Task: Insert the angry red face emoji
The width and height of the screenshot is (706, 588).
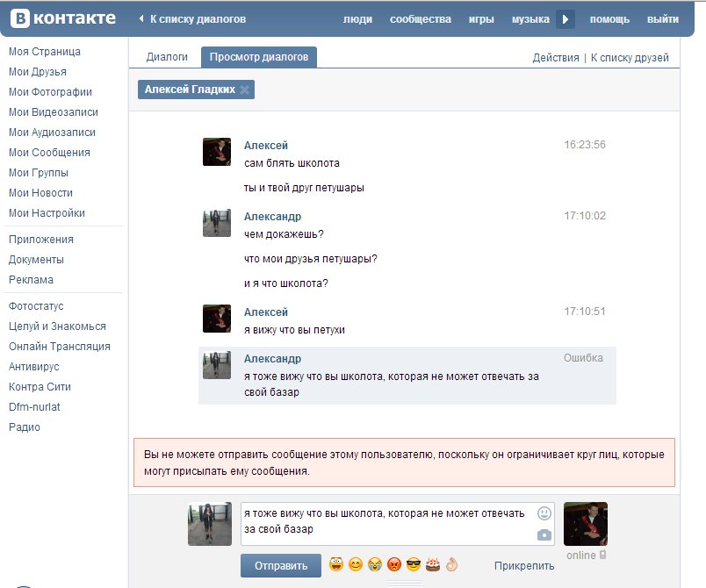Action: 394,564
